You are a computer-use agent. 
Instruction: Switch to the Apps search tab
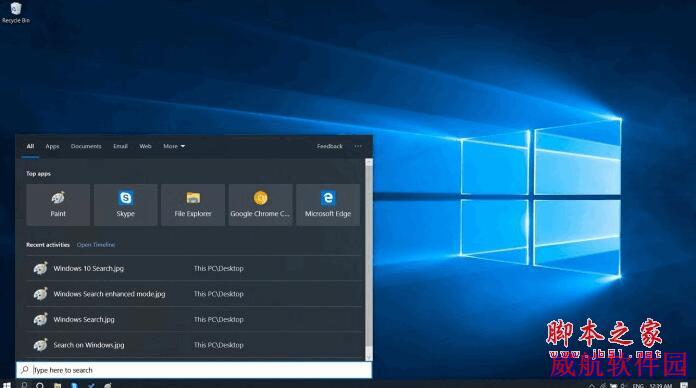click(52, 146)
